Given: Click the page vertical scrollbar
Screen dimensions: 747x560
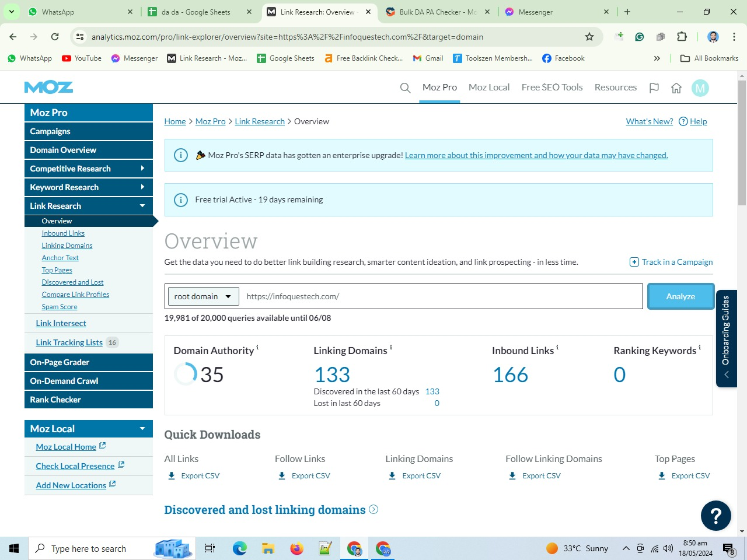Looking at the screenshot, I should (742, 143).
